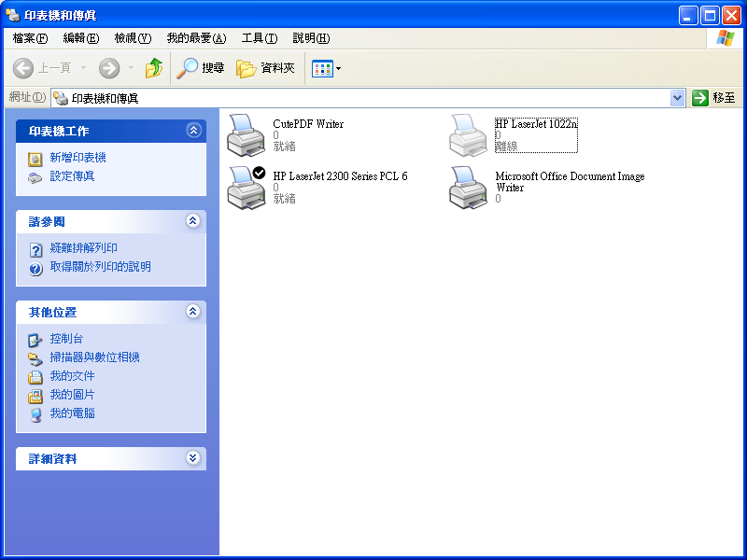Collapse the 印表機工作 panel

(193, 131)
